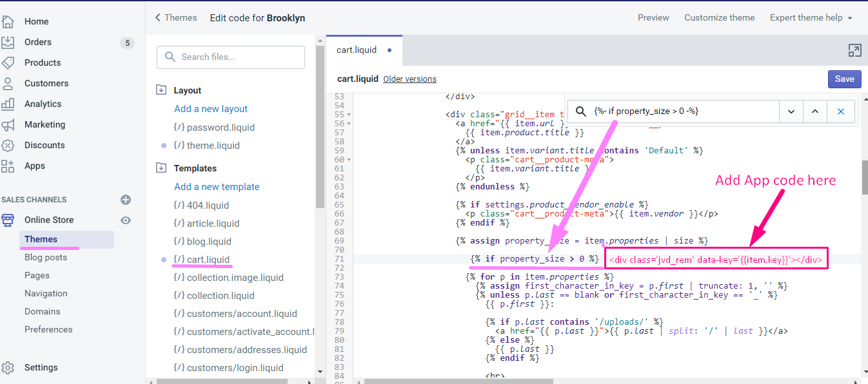Fold code at line 60
The image size is (868, 384).
pos(349,159)
